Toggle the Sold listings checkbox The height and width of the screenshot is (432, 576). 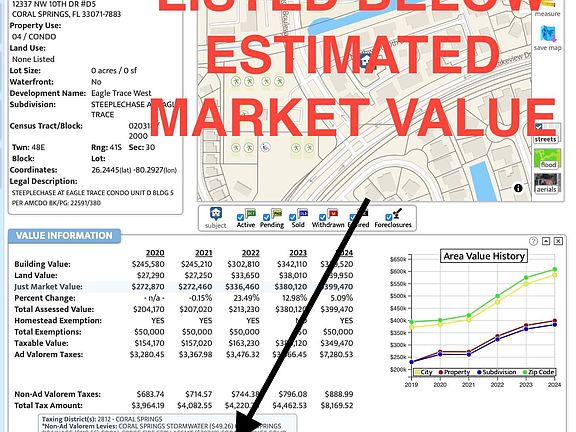(292, 217)
